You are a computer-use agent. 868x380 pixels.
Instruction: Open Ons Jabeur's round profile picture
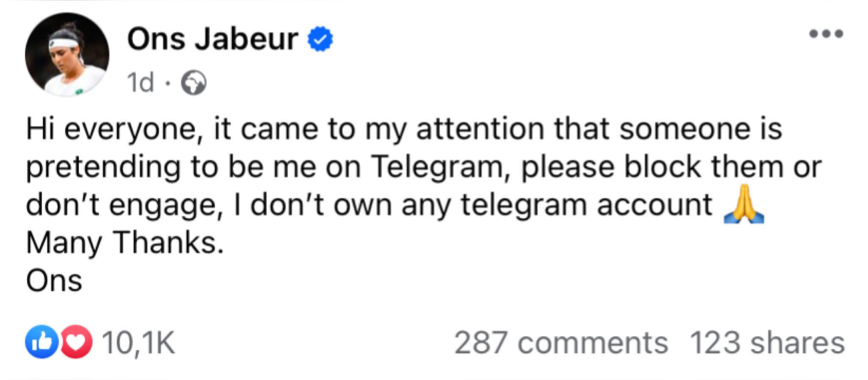point(67,55)
